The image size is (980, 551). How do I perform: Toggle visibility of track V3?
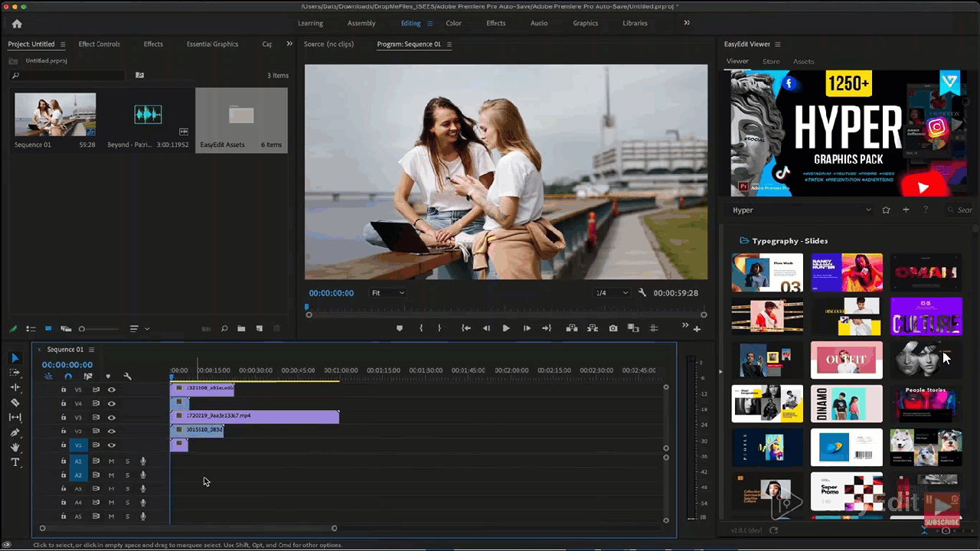tap(112, 417)
